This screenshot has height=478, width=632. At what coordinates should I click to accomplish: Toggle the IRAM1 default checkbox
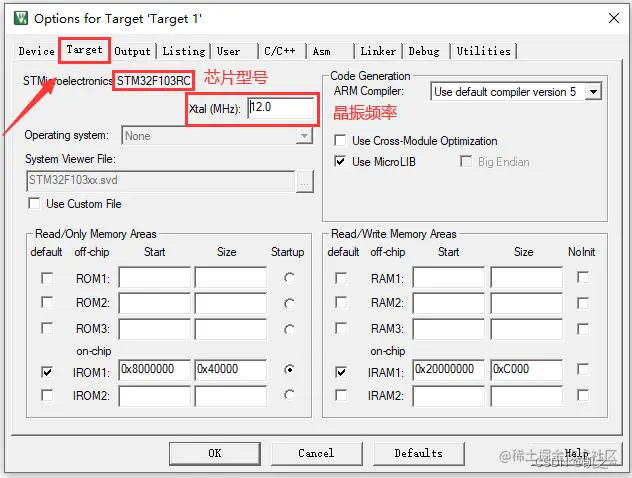click(341, 372)
